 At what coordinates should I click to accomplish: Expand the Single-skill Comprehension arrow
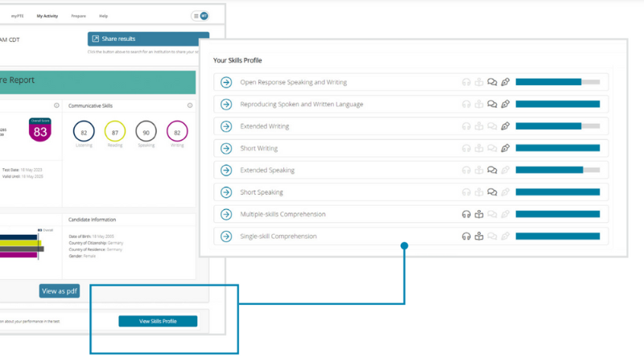[226, 237]
